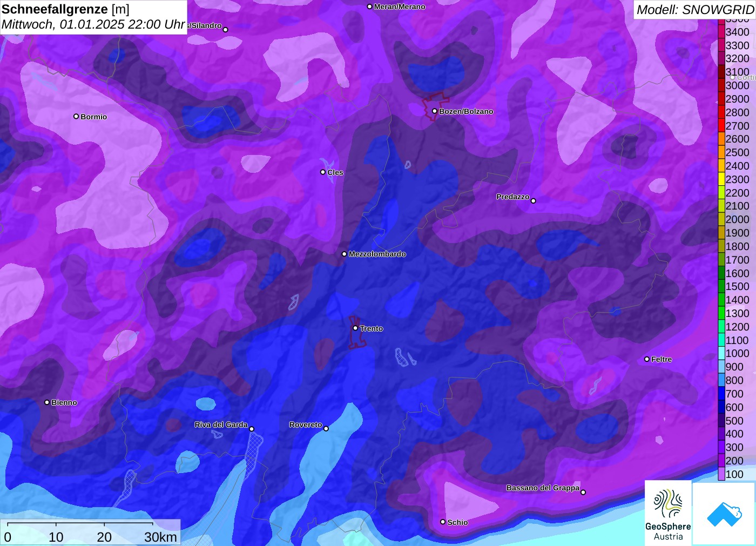Viewport: 756px width, 546px height.
Task: Click the "Modell: SNOWGRID" label
Action: 695,10
